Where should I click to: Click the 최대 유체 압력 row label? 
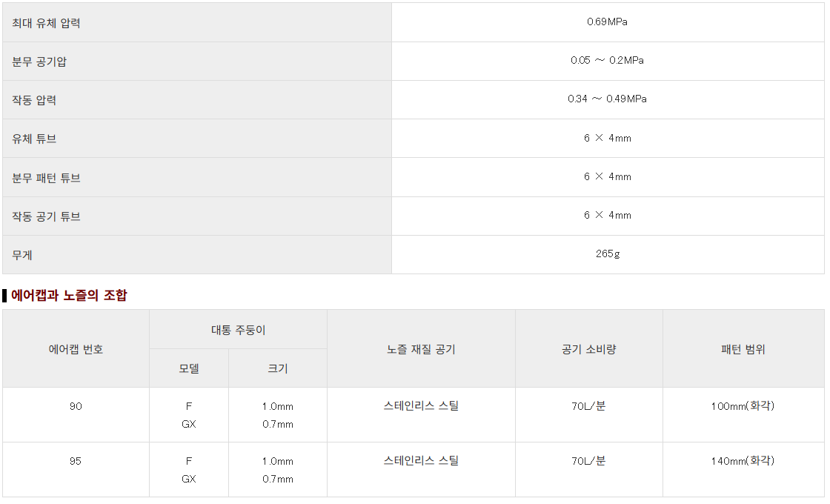pyautogui.click(x=46, y=23)
